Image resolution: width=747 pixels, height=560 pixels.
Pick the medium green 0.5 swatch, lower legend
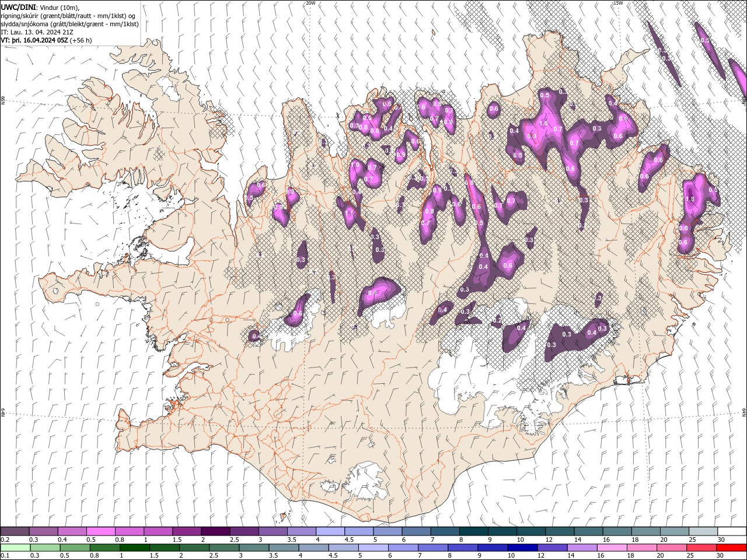coord(75,548)
